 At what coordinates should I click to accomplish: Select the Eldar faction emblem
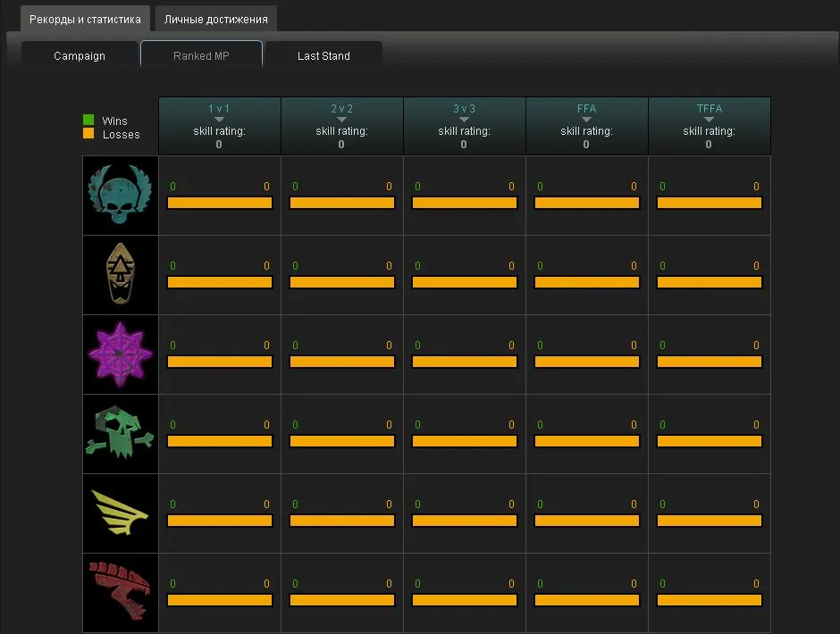click(x=121, y=275)
